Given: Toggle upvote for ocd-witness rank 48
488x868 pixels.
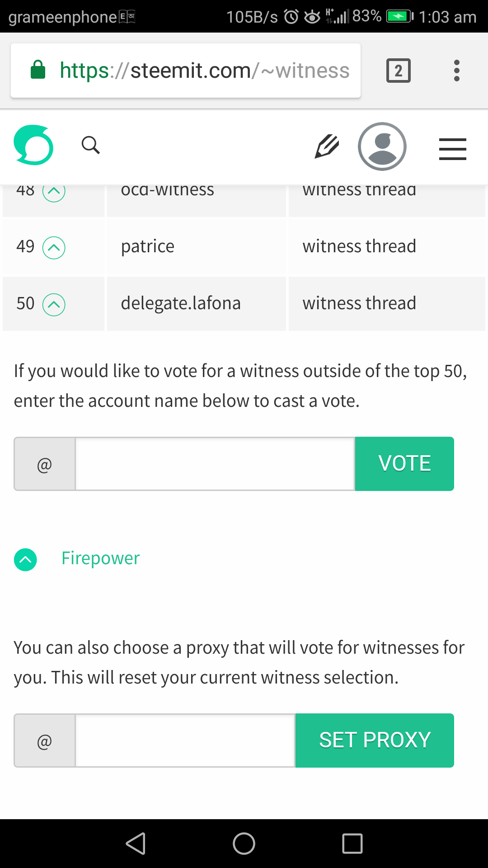Looking at the screenshot, I should click(54, 191).
